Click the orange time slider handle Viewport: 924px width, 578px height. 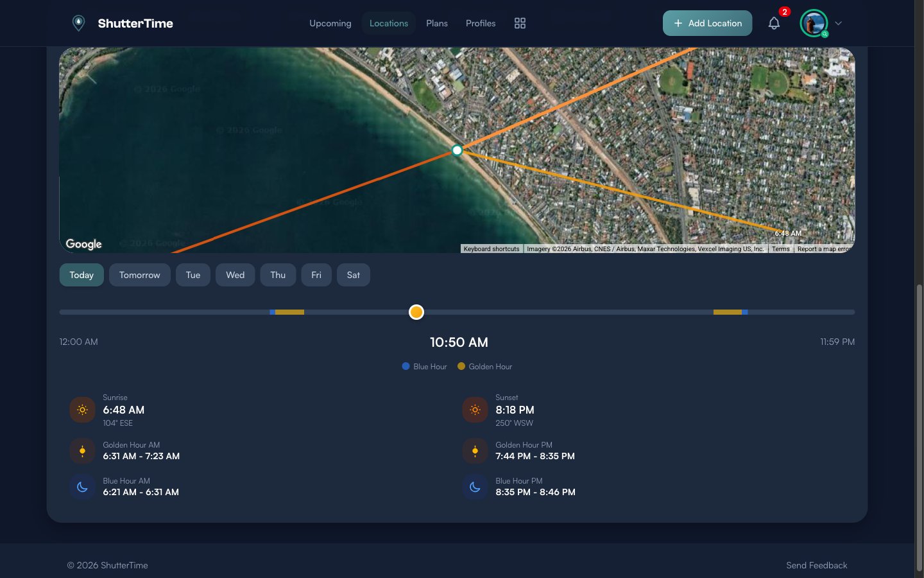416,312
